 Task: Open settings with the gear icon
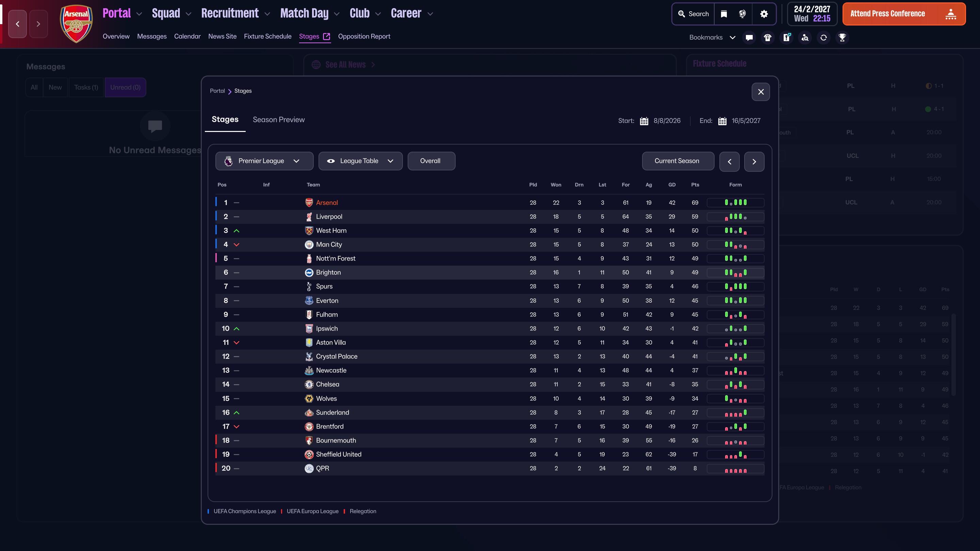(x=764, y=14)
